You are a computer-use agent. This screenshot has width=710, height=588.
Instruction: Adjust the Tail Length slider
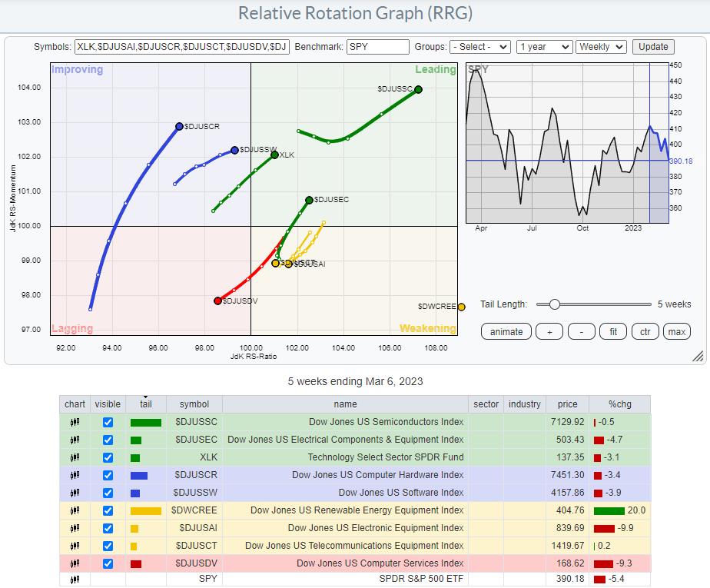click(554, 304)
